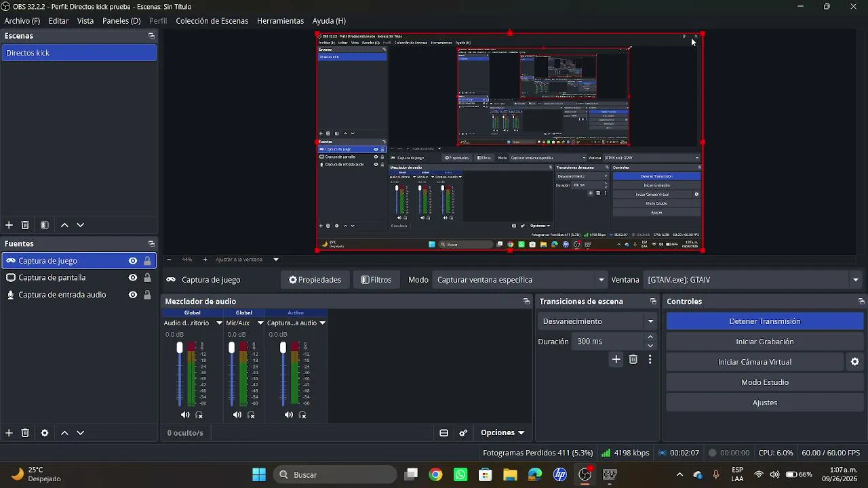Expand the Desvanecimiento transition dropdown

(x=598, y=321)
